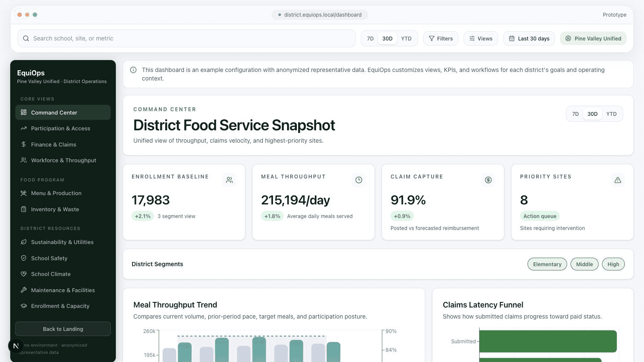644x362 pixels.
Task: Click the Prototype label at top right
Action: 614,14
